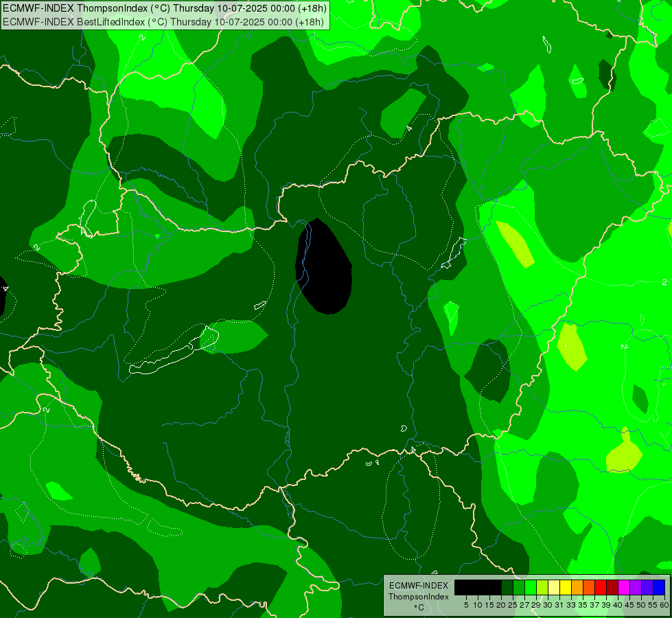Click the large black oval region mid-map
The height and width of the screenshot is (618, 672).
pos(325,268)
